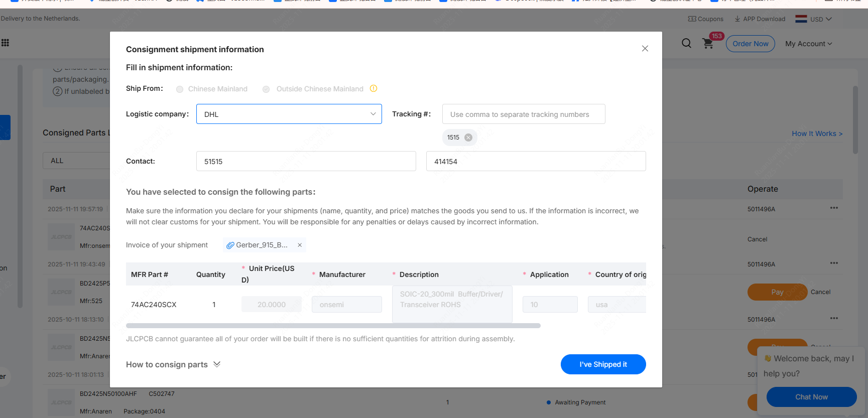The height and width of the screenshot is (418, 868).
Task: Open the shopping cart with 153 badge
Action: (708, 44)
